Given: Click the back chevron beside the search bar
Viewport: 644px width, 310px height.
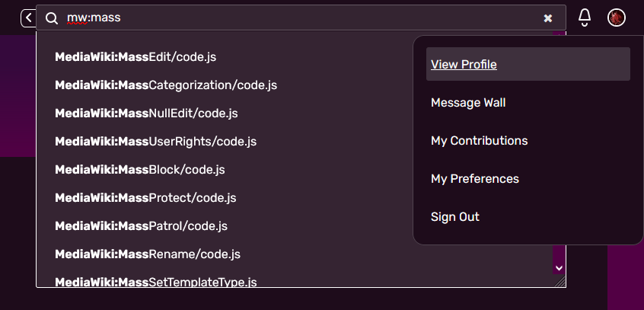Looking at the screenshot, I should point(28,18).
